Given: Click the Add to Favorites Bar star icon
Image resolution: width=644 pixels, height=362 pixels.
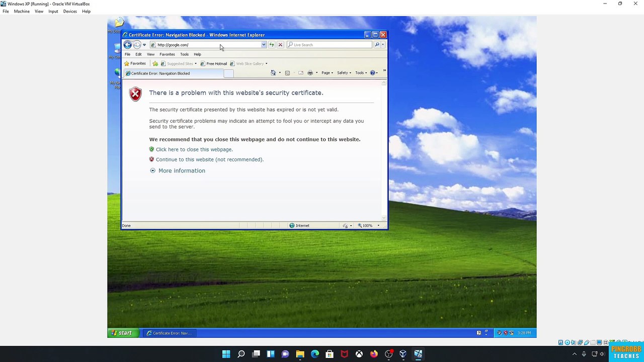Looking at the screenshot, I should coord(155,63).
